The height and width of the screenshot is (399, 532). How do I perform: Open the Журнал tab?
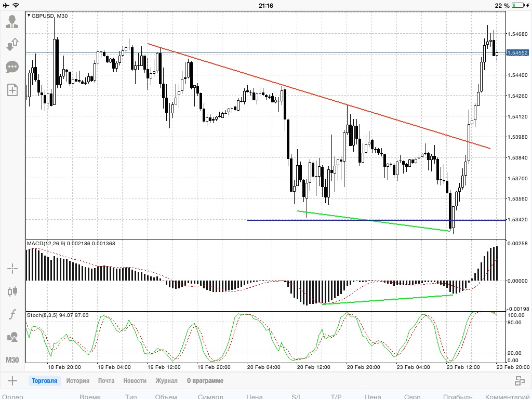tap(166, 381)
